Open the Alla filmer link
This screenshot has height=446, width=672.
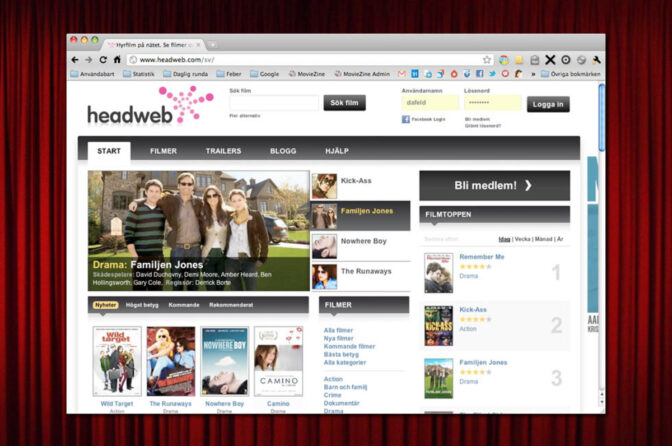click(x=339, y=330)
